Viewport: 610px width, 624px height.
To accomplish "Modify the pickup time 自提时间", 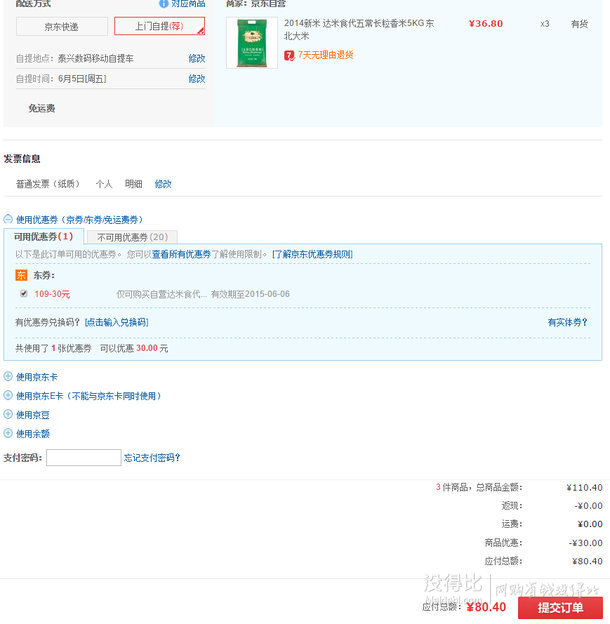I will [197, 79].
